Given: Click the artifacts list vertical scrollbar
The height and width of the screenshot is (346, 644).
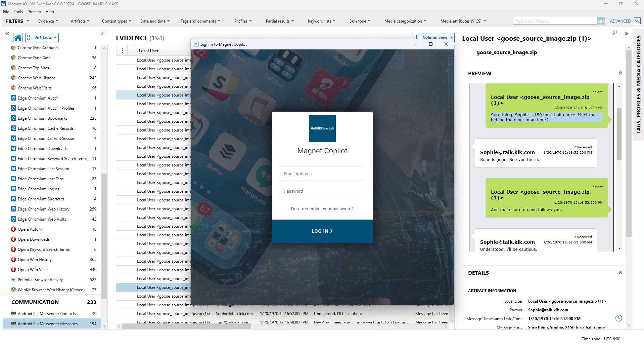Looking at the screenshot, I should pyautogui.click(x=104, y=235).
